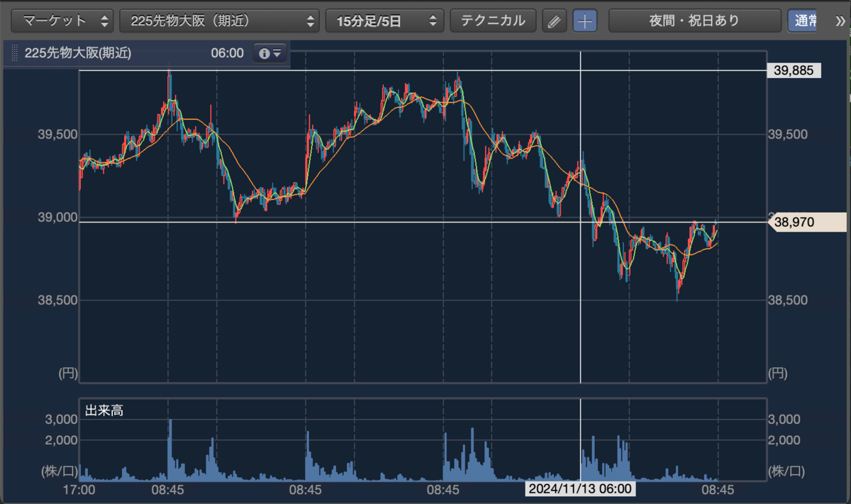Click the 39,885 high price label
This screenshot has height=504, width=851.
[x=794, y=70]
